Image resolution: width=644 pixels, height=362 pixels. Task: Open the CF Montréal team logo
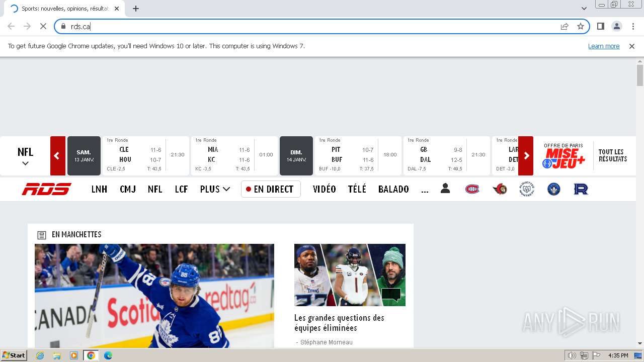[x=554, y=189]
